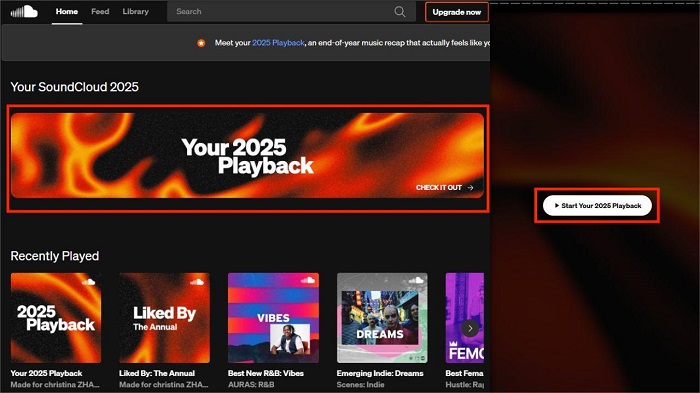Image resolution: width=700 pixels, height=393 pixels.
Task: Click CHECK IT OUT arrow link
Action: (x=445, y=188)
